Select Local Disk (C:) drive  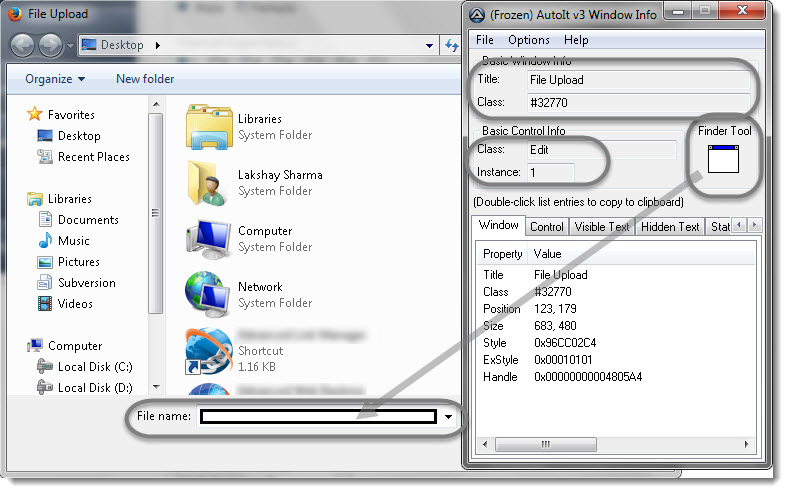click(94, 367)
